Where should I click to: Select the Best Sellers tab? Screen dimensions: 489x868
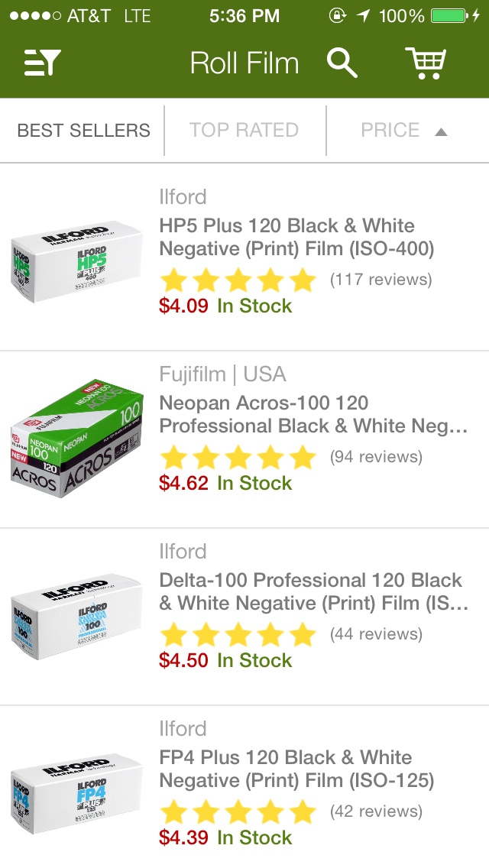pos(83,130)
